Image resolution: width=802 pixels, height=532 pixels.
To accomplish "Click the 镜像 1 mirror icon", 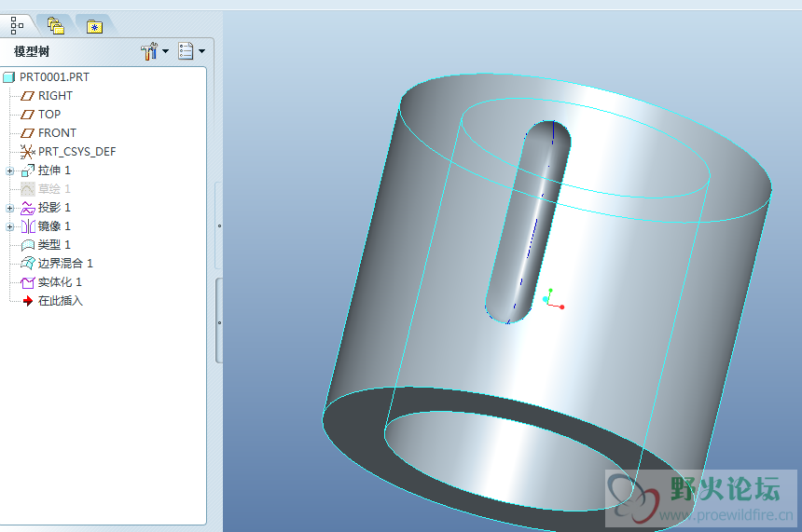I will (28, 226).
